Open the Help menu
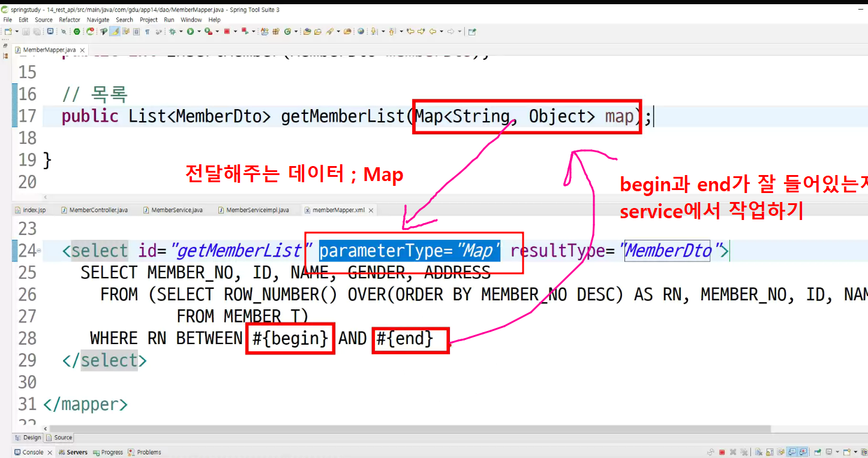Screen dimensions: 868x458 click(215, 20)
